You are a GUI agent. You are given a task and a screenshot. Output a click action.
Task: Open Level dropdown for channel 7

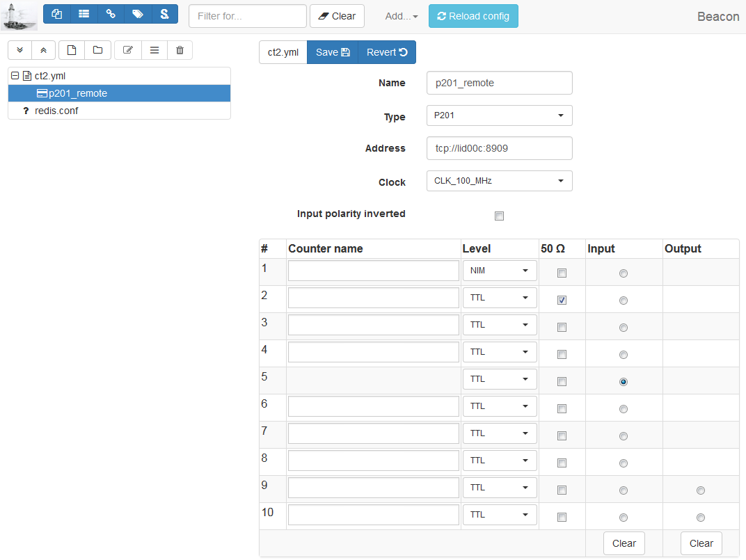[x=500, y=433]
